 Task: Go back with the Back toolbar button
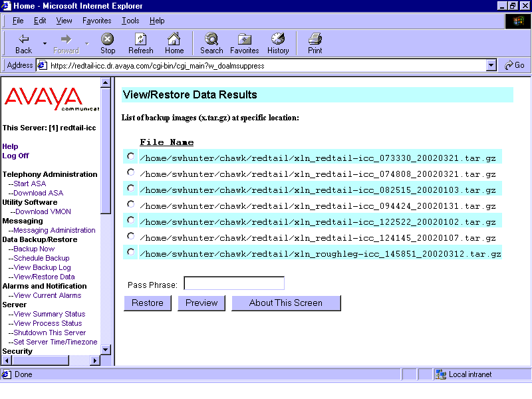(x=23, y=43)
